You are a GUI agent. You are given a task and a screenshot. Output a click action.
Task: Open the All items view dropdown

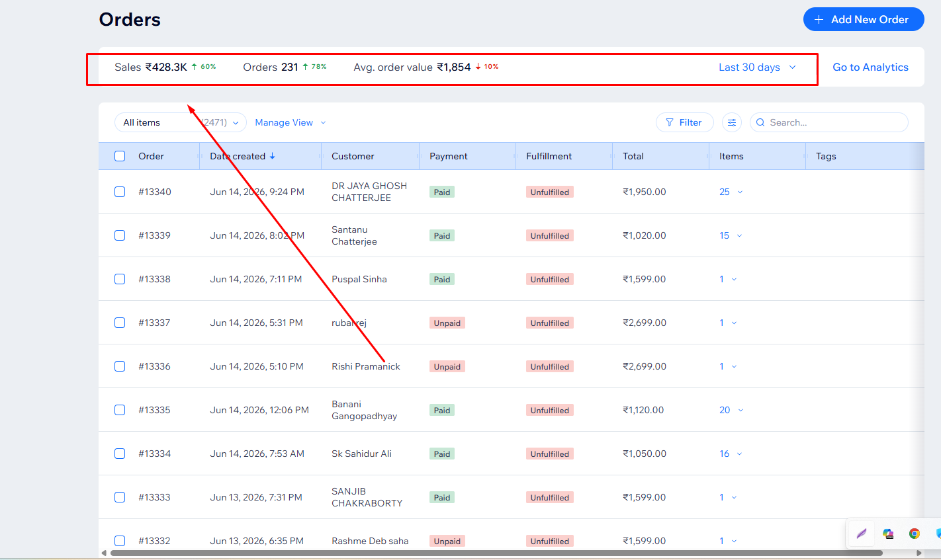pos(181,122)
